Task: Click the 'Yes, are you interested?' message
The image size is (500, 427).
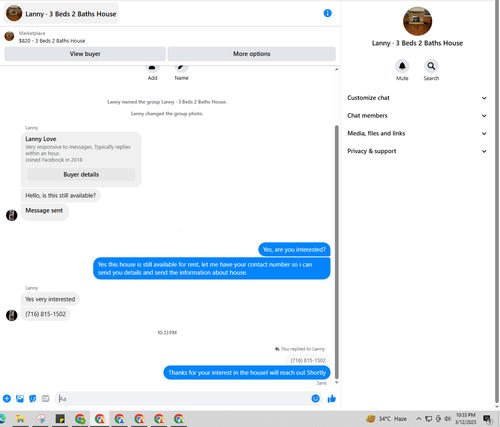Action: pyautogui.click(x=294, y=250)
